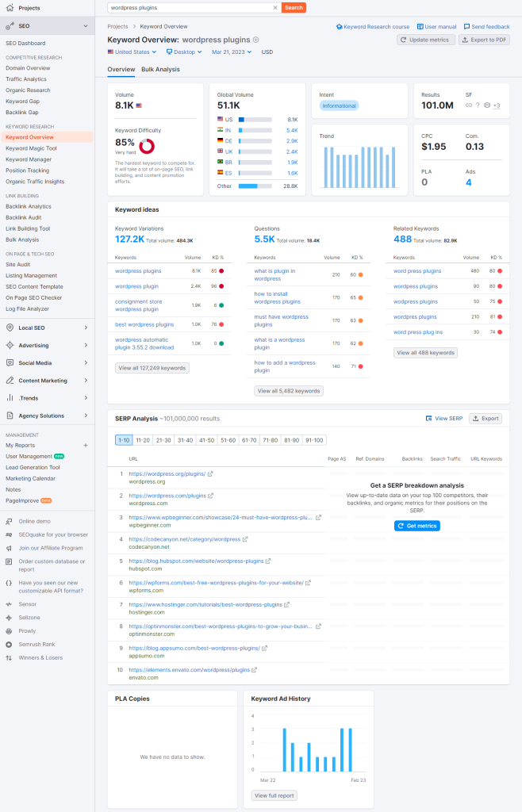Click the Semrush Rank icon in sidebar
Image resolution: width=522 pixels, height=812 pixels.
[x=10, y=645]
